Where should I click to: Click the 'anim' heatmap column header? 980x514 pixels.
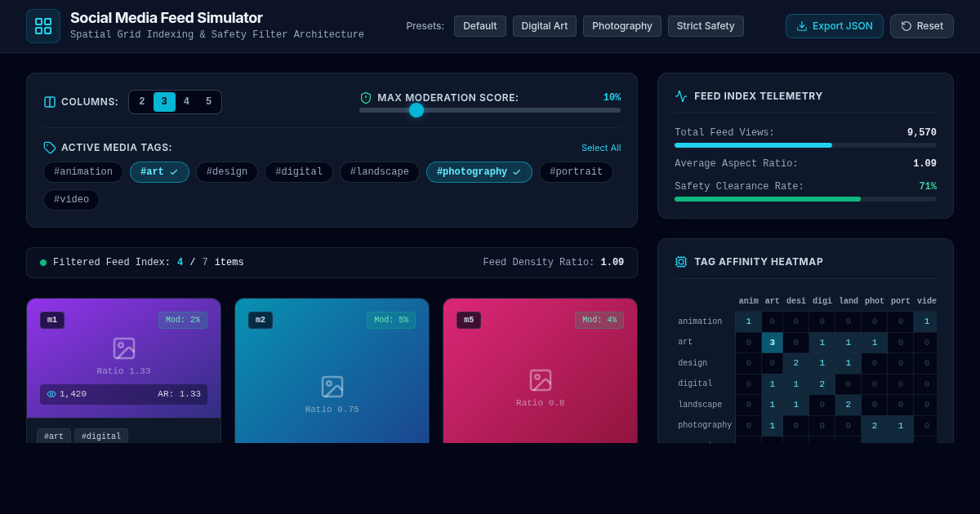click(x=749, y=301)
